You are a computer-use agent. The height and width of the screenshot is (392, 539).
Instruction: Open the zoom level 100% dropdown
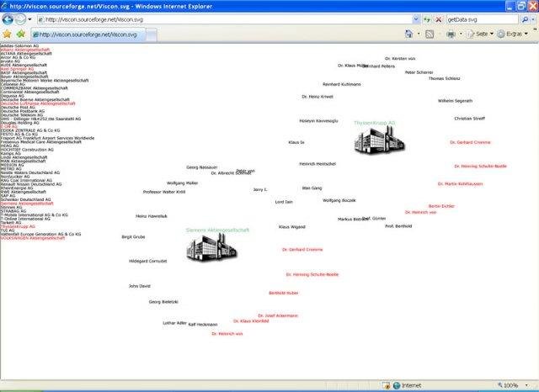pyautogui.click(x=526, y=385)
